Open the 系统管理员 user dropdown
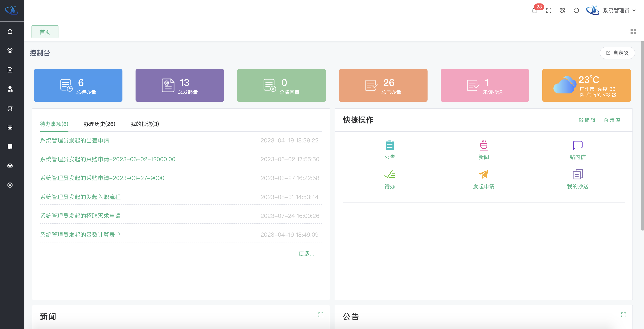644x329 pixels. pyautogui.click(x=611, y=11)
